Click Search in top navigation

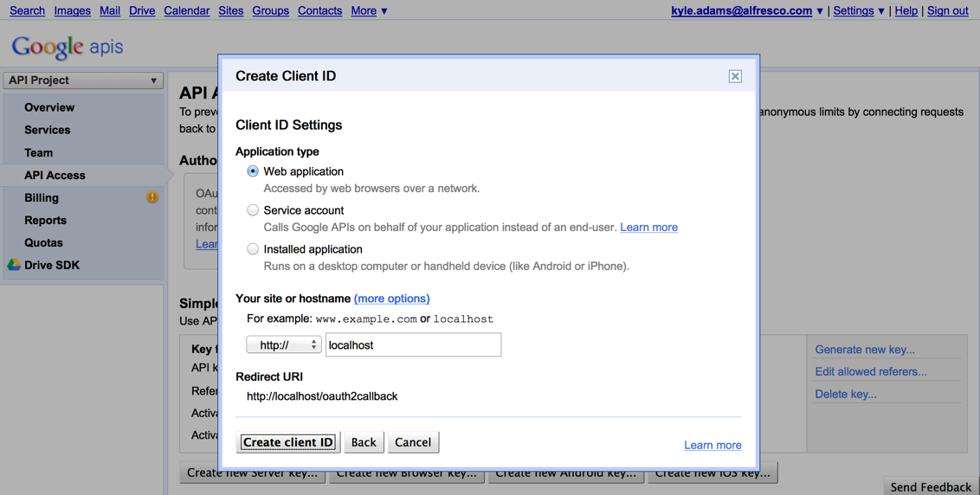tap(28, 10)
